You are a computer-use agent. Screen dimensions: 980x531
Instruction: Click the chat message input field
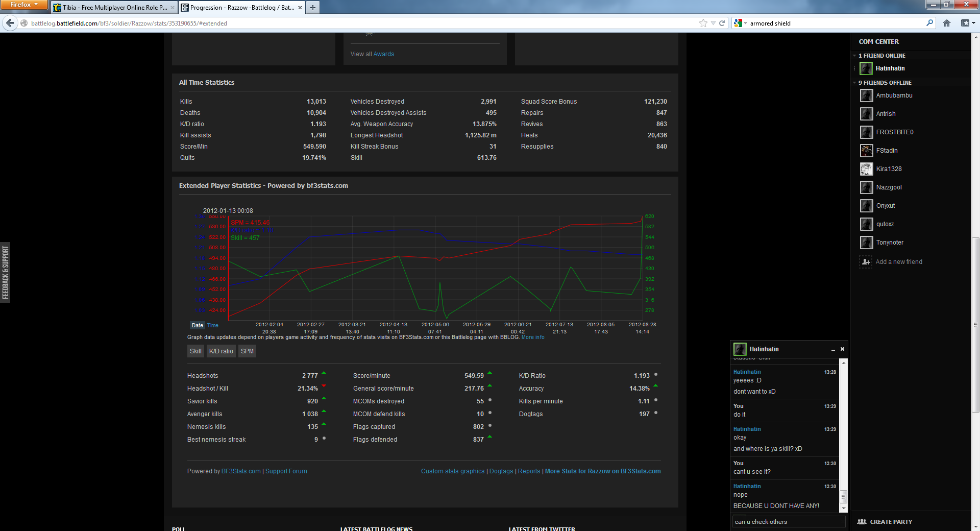click(x=788, y=522)
